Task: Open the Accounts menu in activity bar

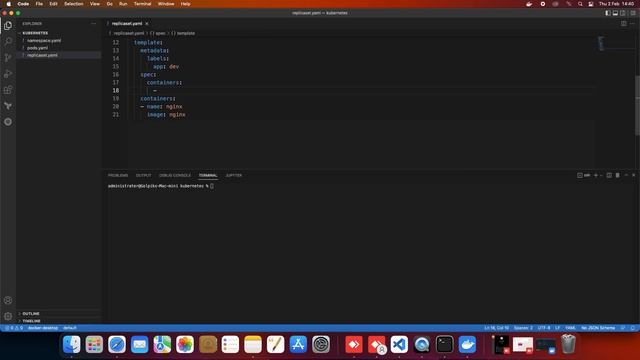Action: tap(8, 300)
